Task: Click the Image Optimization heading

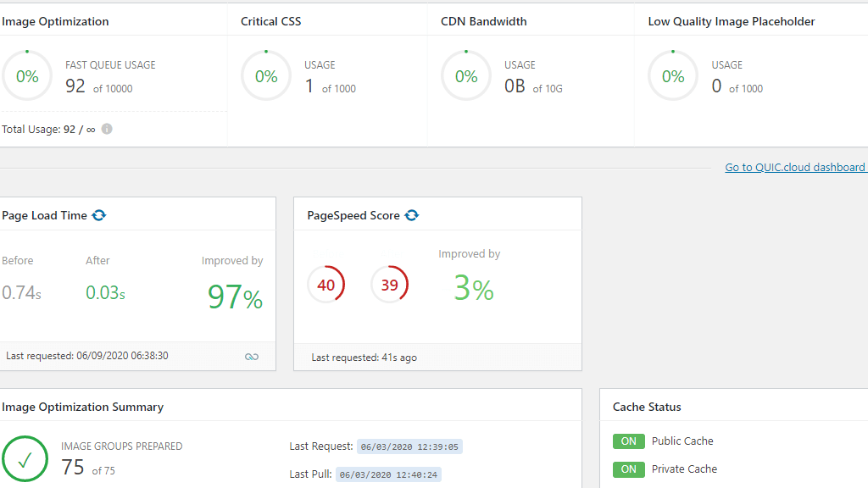Action: click(55, 21)
